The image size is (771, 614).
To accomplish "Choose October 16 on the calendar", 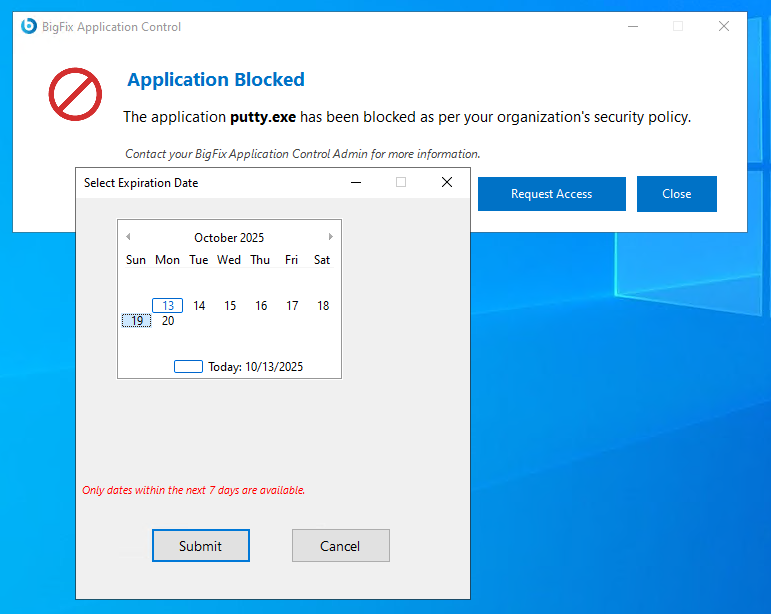I will (x=261, y=306).
